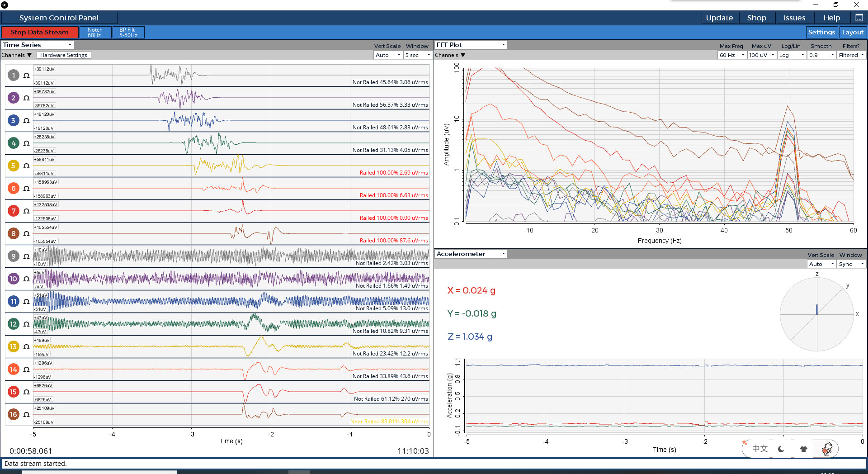Click the fullscreen window icon beside Help
Screen dimensions: 868x474
[859, 18]
